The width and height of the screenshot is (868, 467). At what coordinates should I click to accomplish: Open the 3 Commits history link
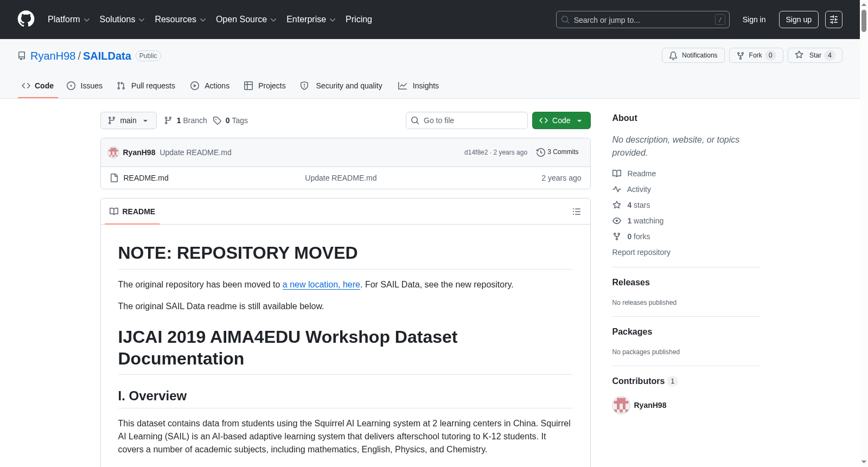coord(558,152)
